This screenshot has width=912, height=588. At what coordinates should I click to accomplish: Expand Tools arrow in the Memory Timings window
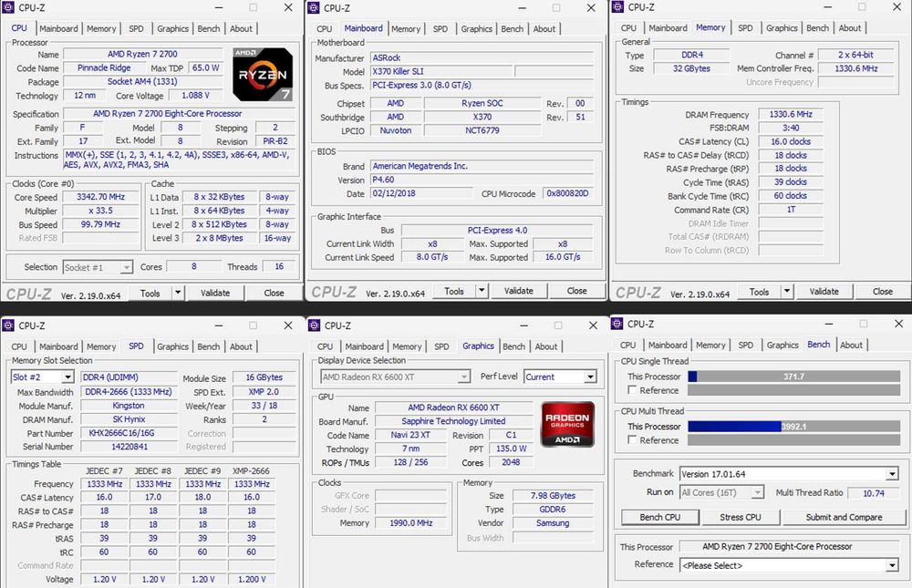[x=786, y=292]
